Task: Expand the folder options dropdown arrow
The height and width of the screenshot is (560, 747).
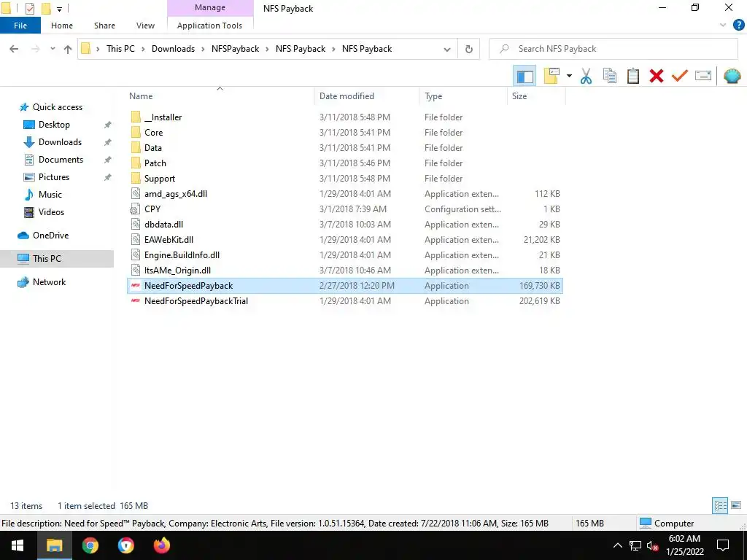Action: [x=569, y=76]
